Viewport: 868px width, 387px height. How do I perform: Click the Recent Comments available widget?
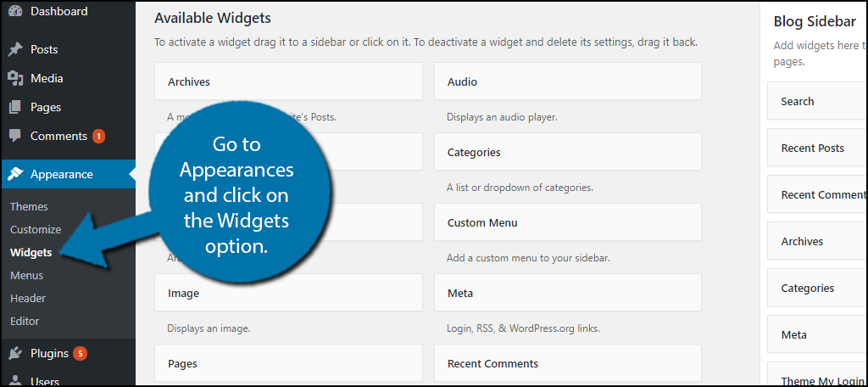pos(567,364)
